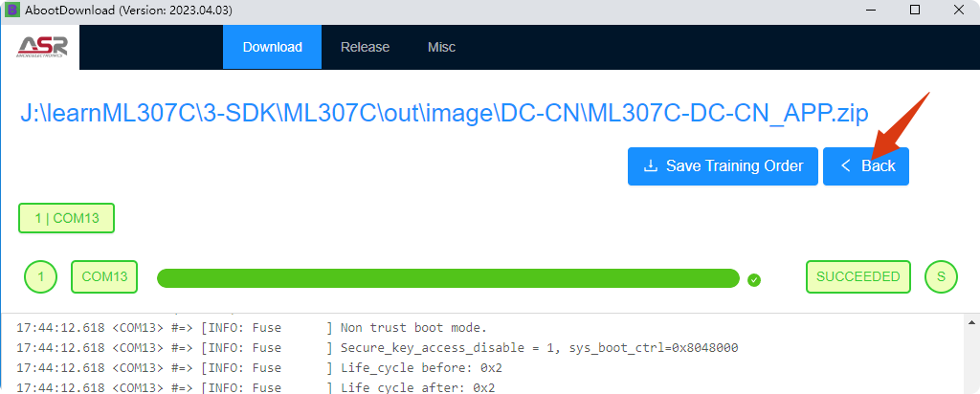Close the AbootDownload window
The width and height of the screenshot is (980, 394).
point(959,10)
